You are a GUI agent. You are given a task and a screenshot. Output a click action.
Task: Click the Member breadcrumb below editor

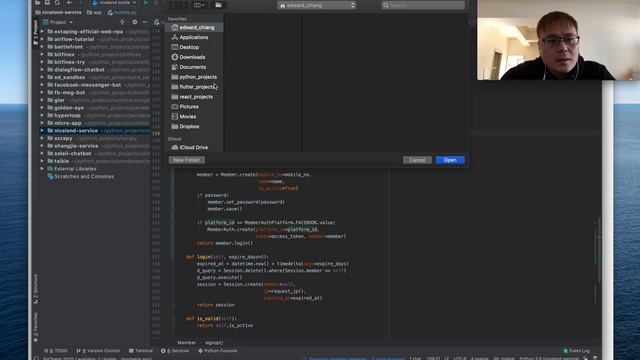pyautogui.click(x=187, y=342)
